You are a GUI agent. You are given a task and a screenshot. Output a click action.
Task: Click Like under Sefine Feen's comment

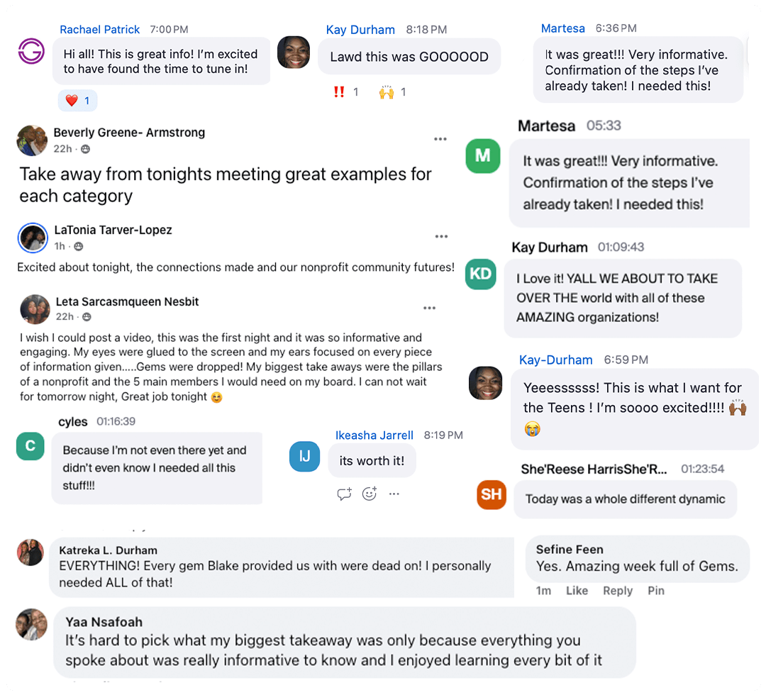tap(577, 591)
